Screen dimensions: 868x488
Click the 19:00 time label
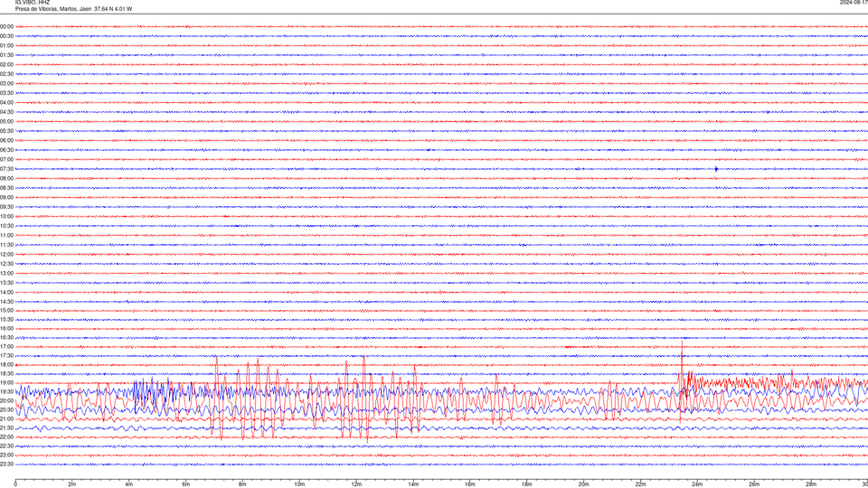[x=6, y=383]
